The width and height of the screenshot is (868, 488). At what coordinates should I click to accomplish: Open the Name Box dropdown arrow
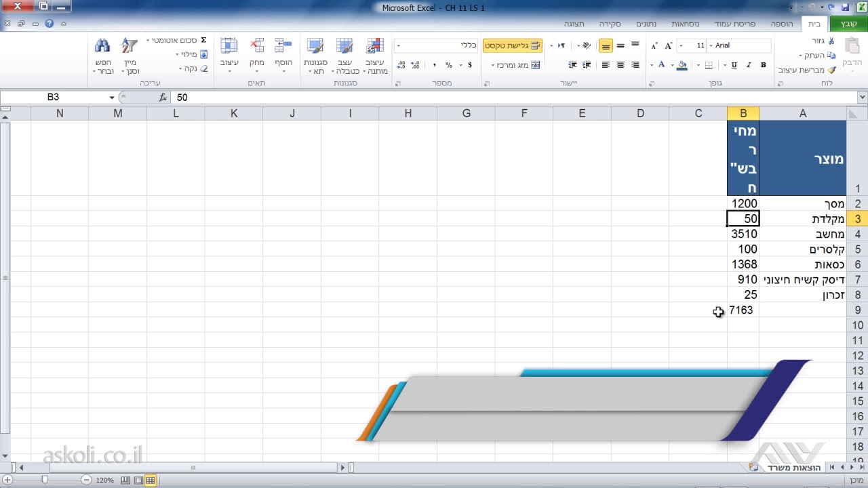112,98
